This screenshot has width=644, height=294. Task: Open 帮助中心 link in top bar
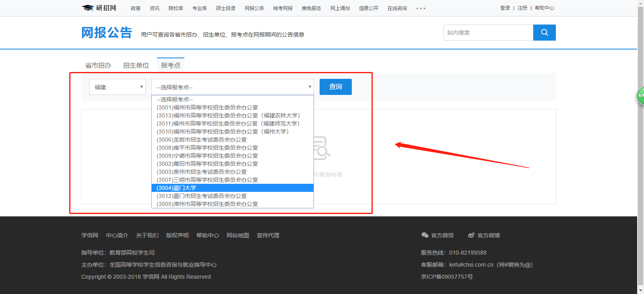tap(545, 8)
